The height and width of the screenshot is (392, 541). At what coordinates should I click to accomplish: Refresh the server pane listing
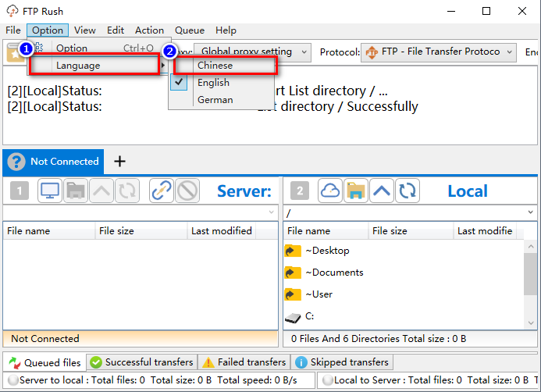coord(127,191)
